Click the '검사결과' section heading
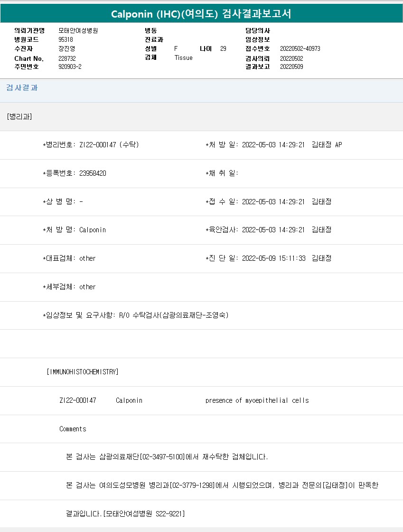The height and width of the screenshot is (532, 403). (x=22, y=88)
